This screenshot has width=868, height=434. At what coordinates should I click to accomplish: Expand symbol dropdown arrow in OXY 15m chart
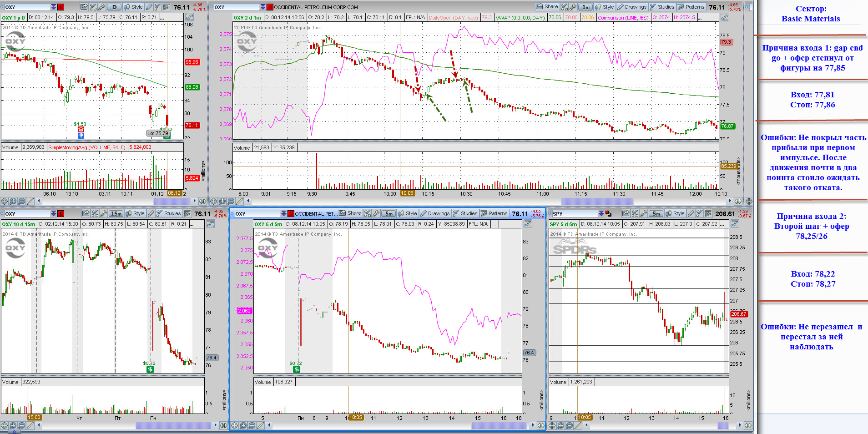(x=53, y=213)
